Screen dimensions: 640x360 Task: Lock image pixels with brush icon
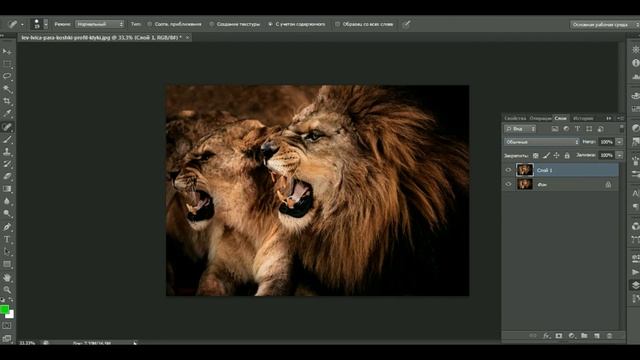point(546,156)
